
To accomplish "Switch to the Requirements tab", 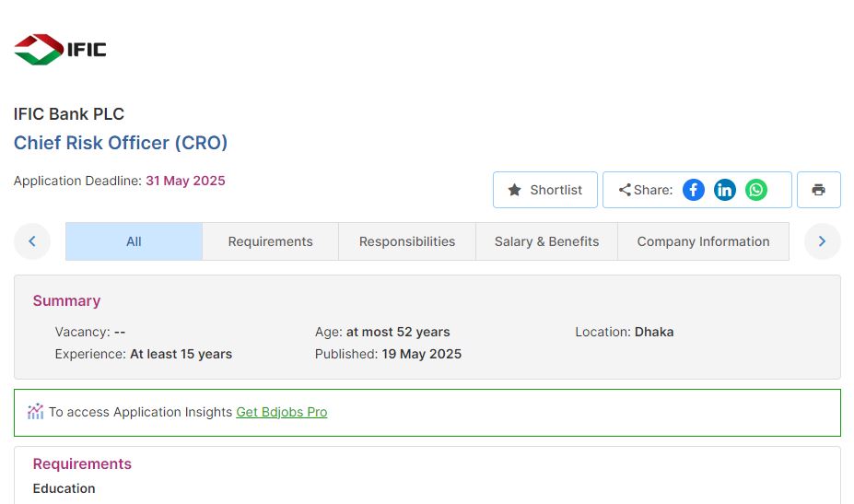I will pyautogui.click(x=270, y=241).
